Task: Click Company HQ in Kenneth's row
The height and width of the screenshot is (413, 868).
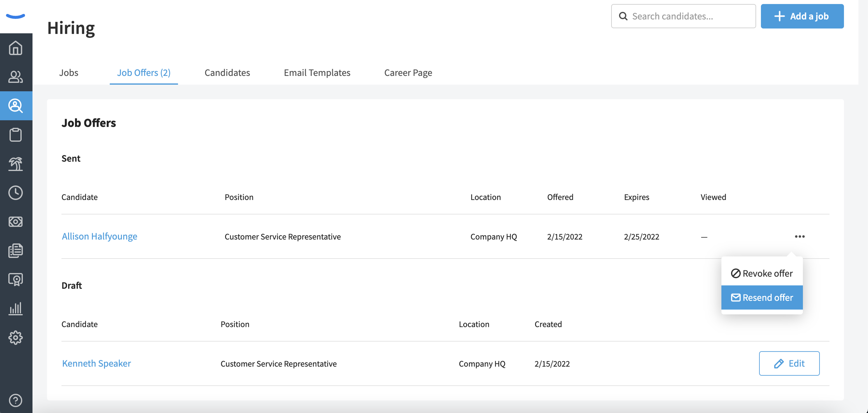Action: pos(482,363)
